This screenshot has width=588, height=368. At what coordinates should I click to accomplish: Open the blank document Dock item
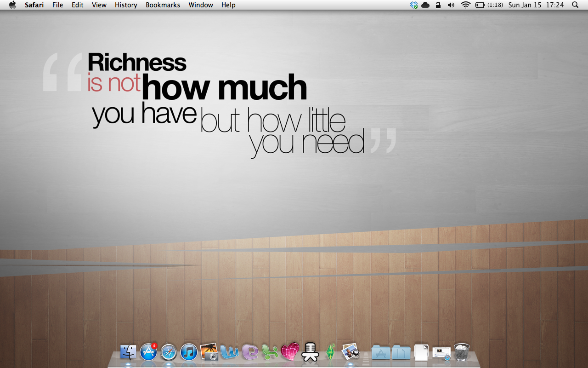click(x=421, y=352)
